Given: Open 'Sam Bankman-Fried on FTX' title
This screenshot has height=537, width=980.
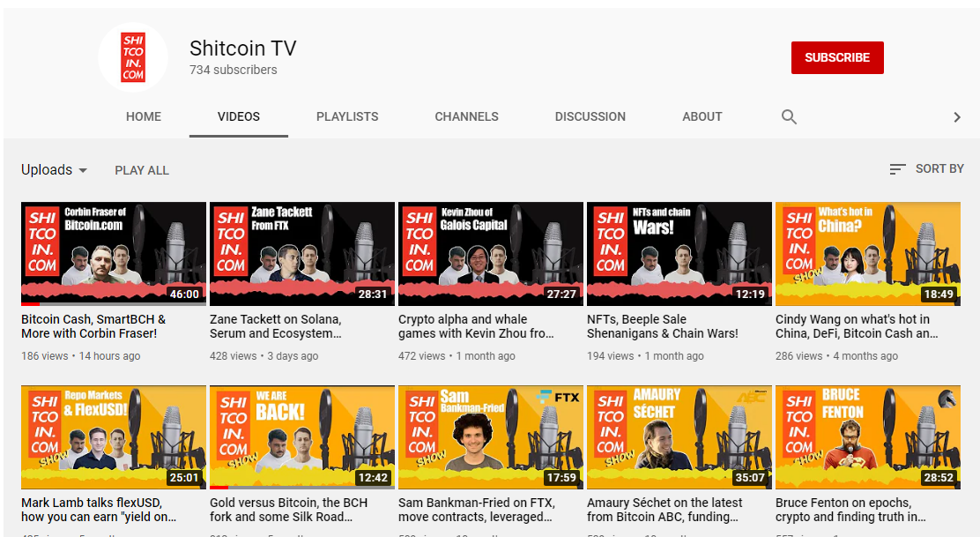Looking at the screenshot, I should tap(477, 510).
